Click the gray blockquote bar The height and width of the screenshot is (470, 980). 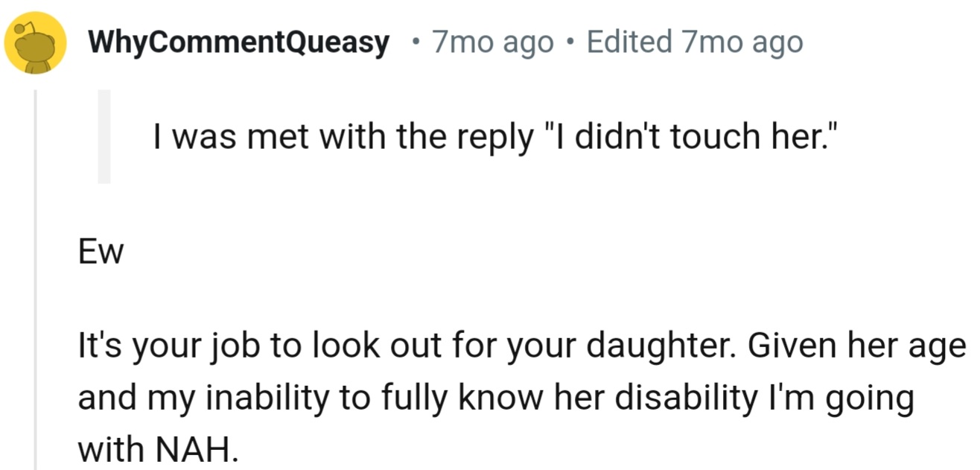click(104, 136)
